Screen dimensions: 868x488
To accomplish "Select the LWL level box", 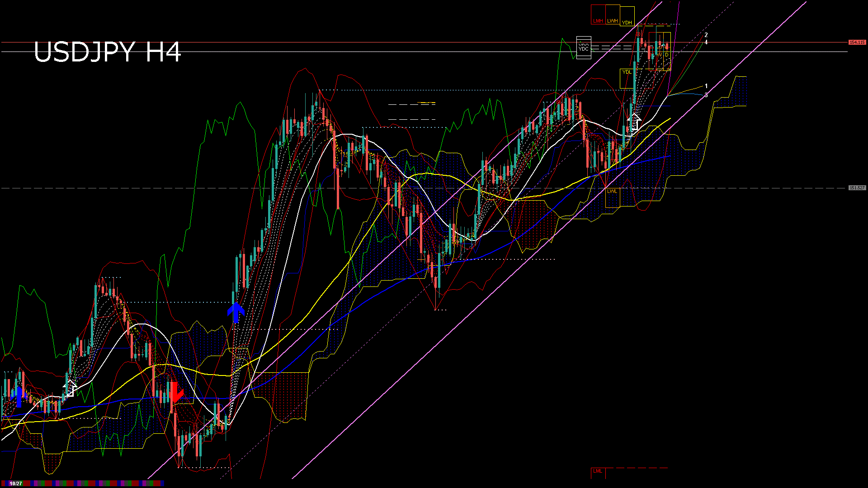I will click(612, 197).
